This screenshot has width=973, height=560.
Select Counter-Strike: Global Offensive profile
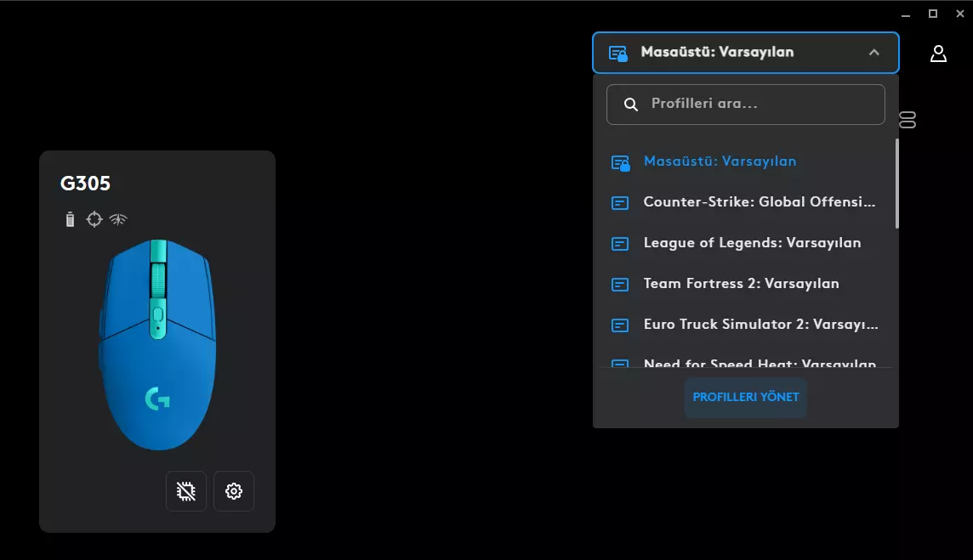pos(746,202)
